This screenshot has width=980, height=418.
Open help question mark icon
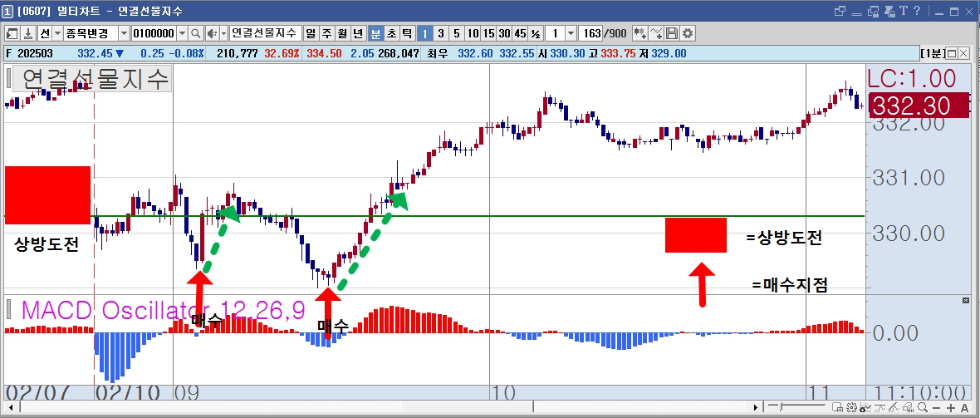(x=917, y=10)
